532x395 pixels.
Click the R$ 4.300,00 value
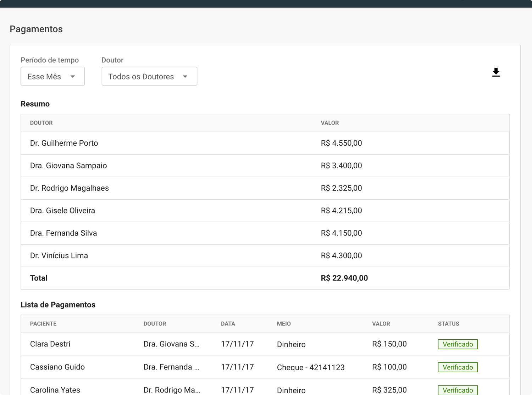coord(341,256)
